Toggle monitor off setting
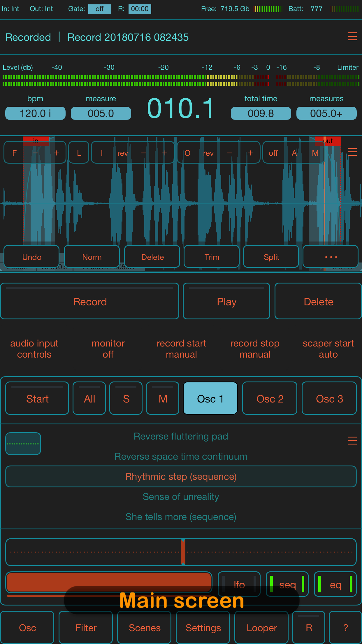Image resolution: width=362 pixels, height=644 pixels. tap(108, 349)
